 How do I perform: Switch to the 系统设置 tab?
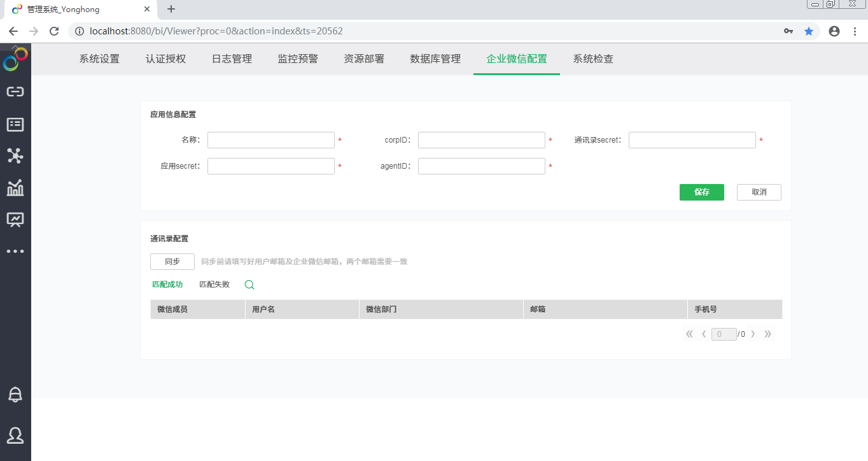coord(99,59)
